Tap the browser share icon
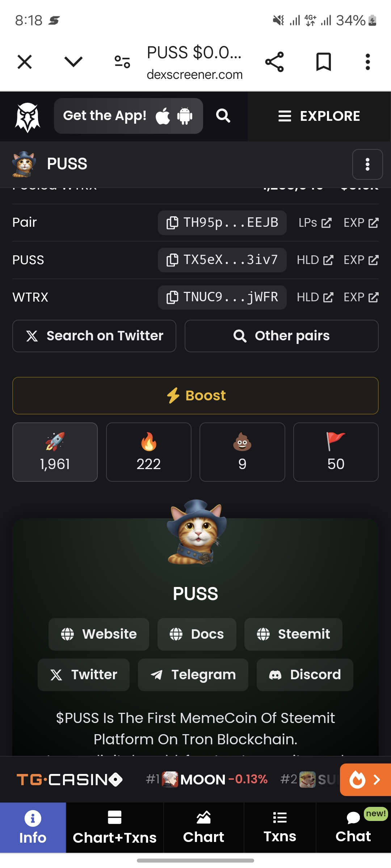Viewport: 391px width, 868px height. (274, 62)
